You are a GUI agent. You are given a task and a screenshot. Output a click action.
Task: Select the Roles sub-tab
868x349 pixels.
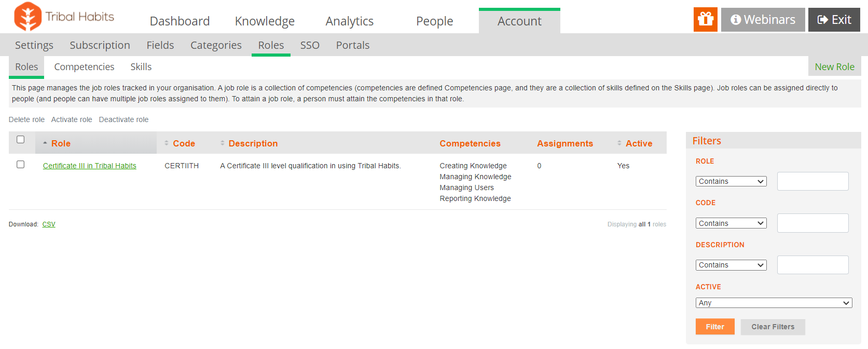pos(26,67)
